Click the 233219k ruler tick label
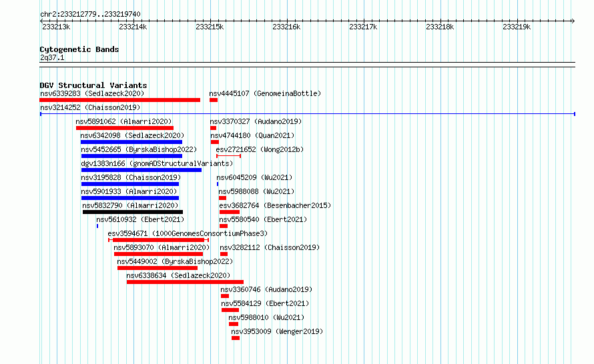Screen dimensions: 594x364 tap(517, 27)
